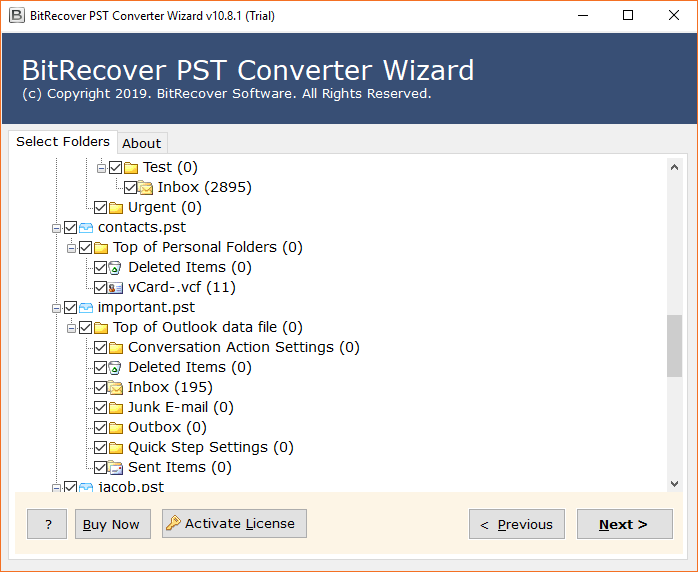Click the Test folder icon
This screenshot has height=572, width=698.
click(x=131, y=168)
